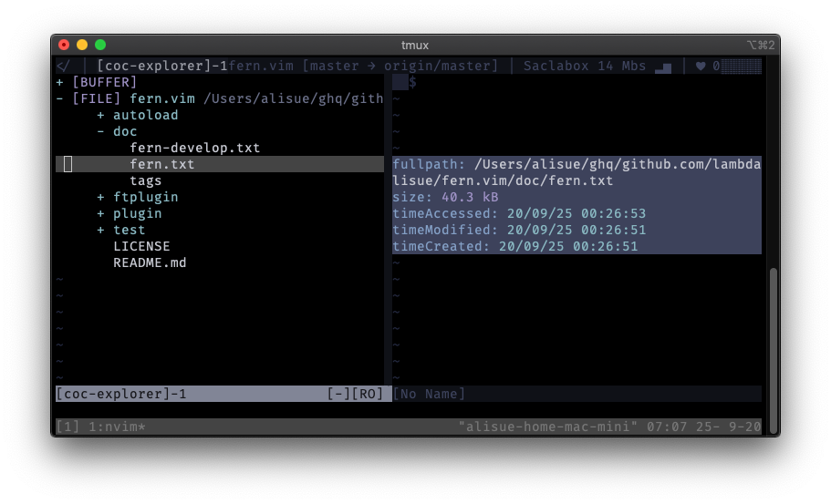Screen dimensions: 831x504
Task: Click the cursor block beside fern.txt
Action: coord(68,164)
